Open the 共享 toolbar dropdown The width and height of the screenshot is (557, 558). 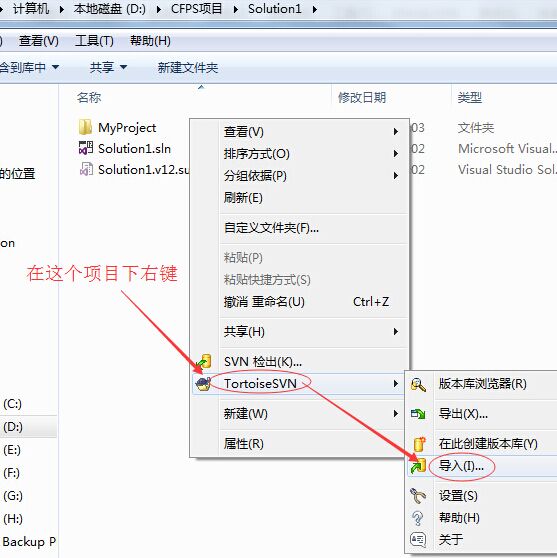(108, 67)
